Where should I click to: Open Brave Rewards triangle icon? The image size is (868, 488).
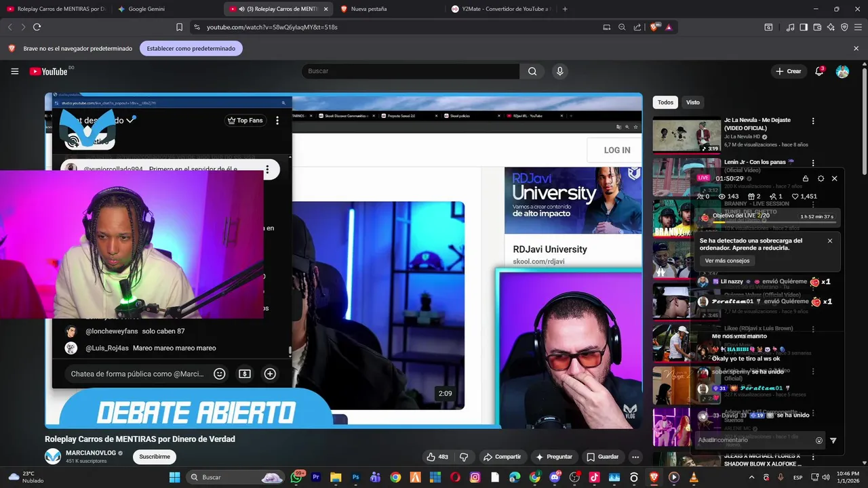click(669, 27)
